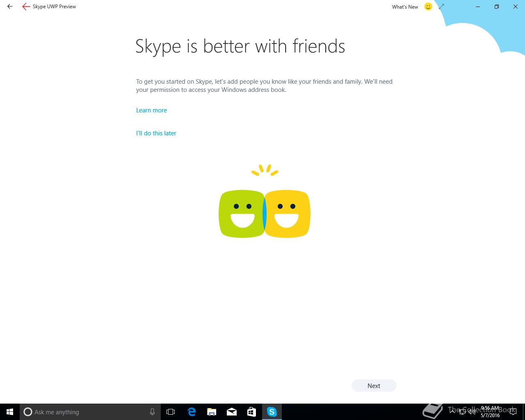Click the volume icon in system tray
525x420 pixels.
472,412
